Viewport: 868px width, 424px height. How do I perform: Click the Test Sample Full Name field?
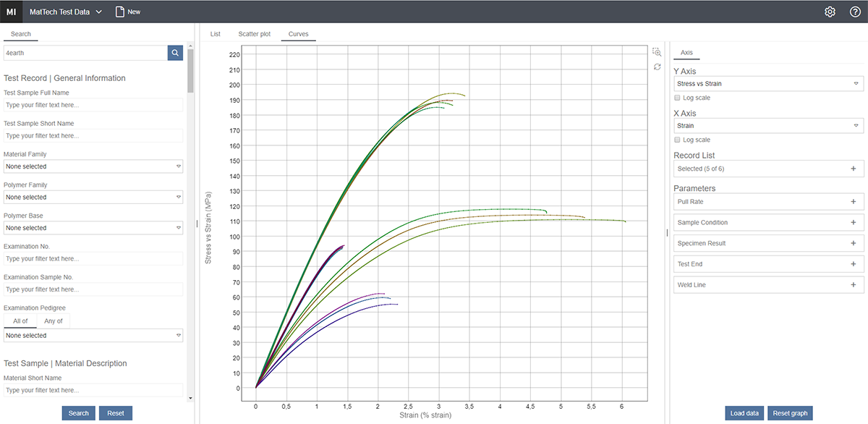pyautogui.click(x=93, y=105)
